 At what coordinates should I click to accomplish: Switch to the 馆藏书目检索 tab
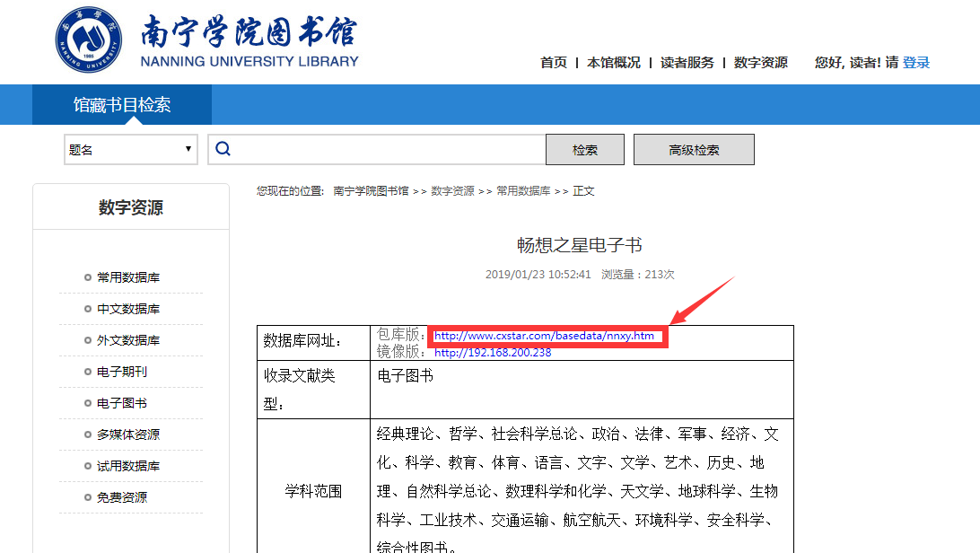[x=122, y=105]
